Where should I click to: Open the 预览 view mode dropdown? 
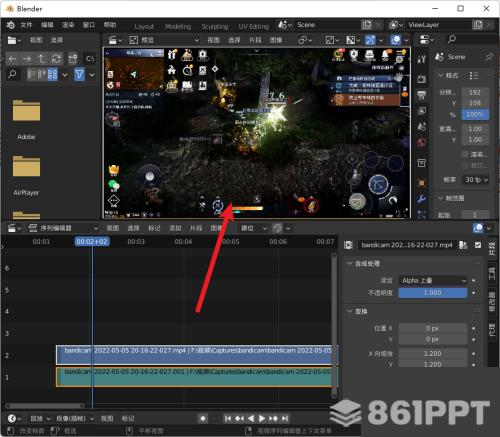[x=164, y=40]
